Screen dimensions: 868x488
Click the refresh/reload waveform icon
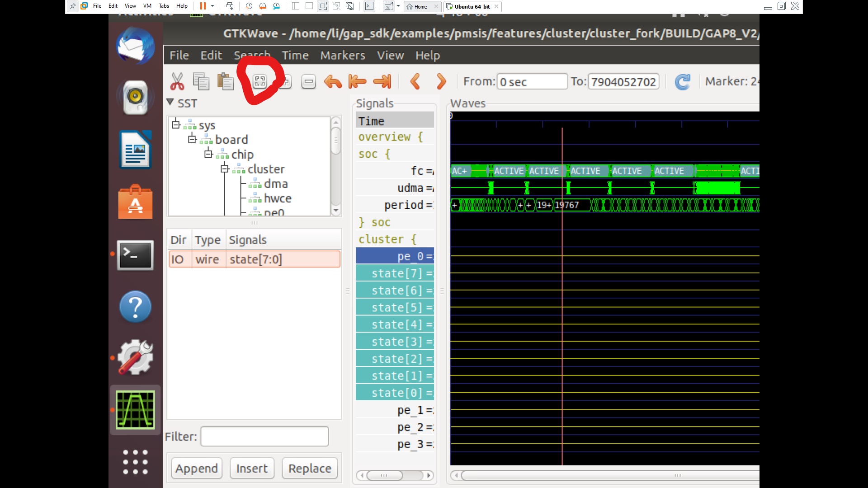tap(681, 82)
